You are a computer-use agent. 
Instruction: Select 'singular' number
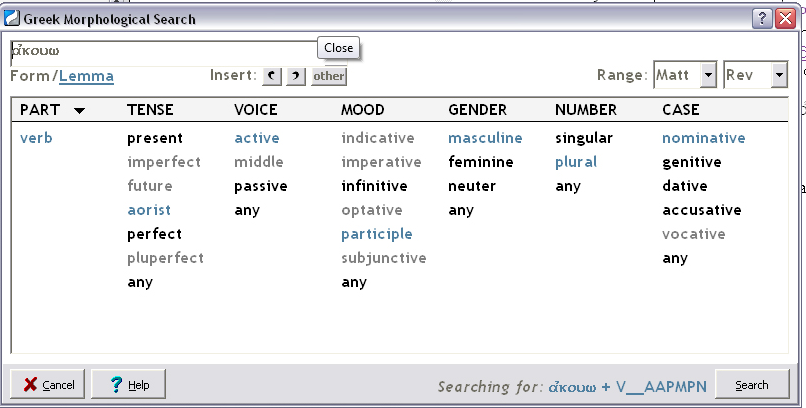[x=584, y=139]
